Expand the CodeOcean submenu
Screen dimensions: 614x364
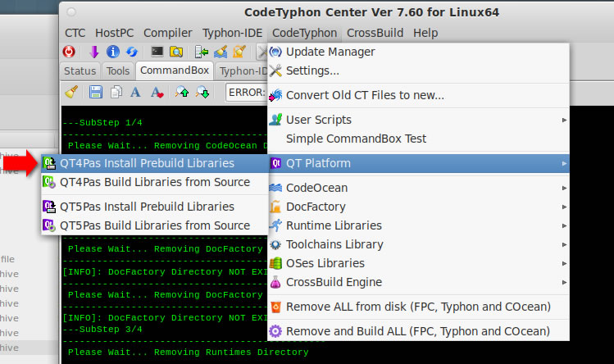point(418,188)
